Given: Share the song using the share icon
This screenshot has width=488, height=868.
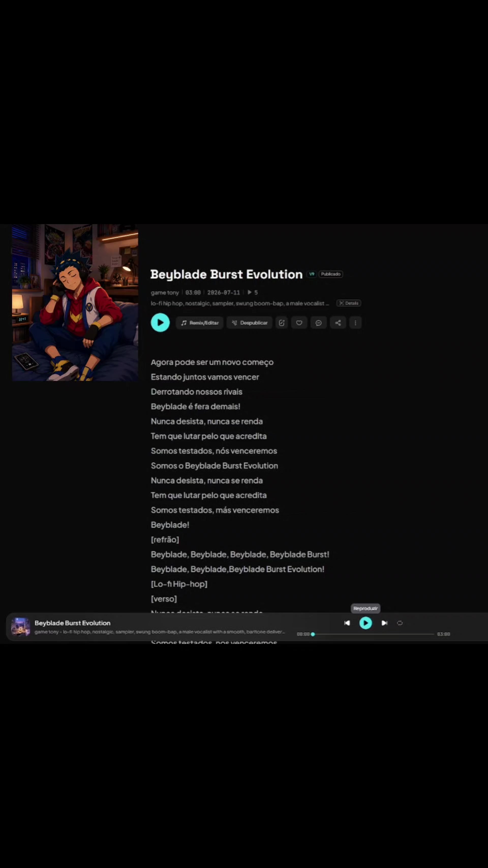Looking at the screenshot, I should tap(338, 323).
